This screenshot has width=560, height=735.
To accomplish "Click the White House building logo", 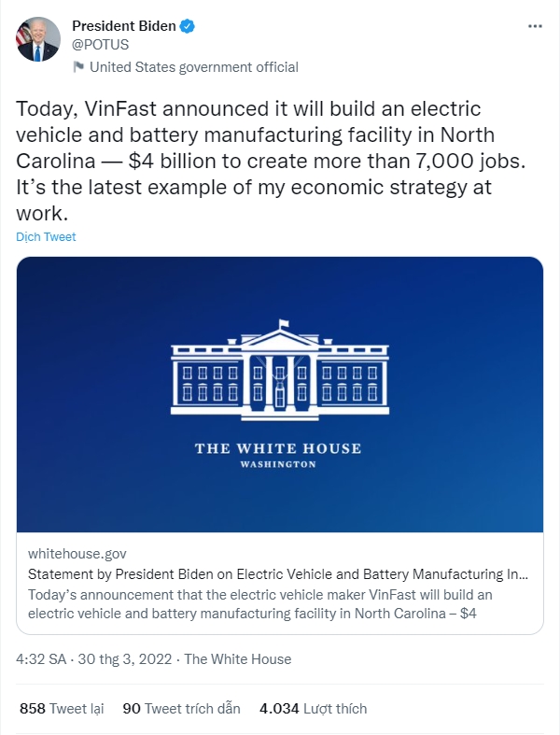I will [x=278, y=368].
